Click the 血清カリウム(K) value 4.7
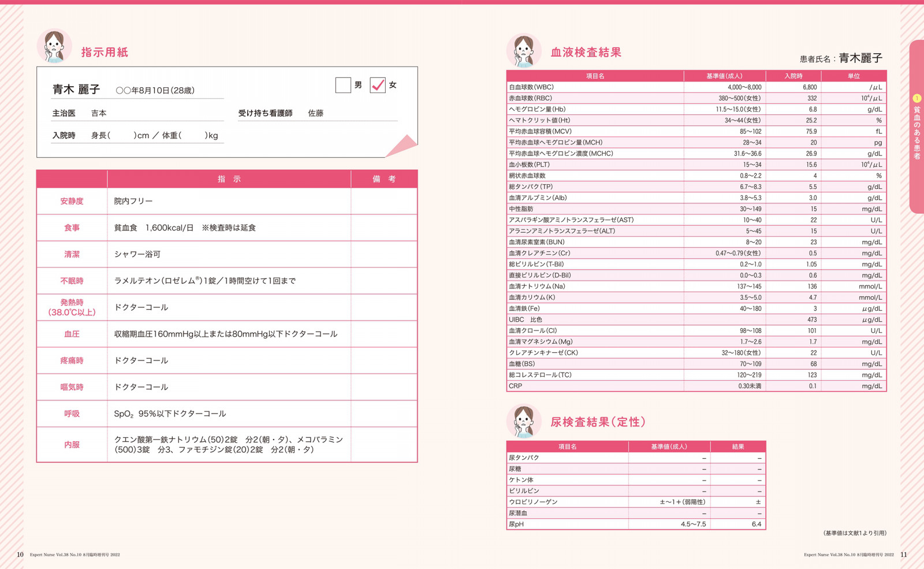 click(813, 297)
